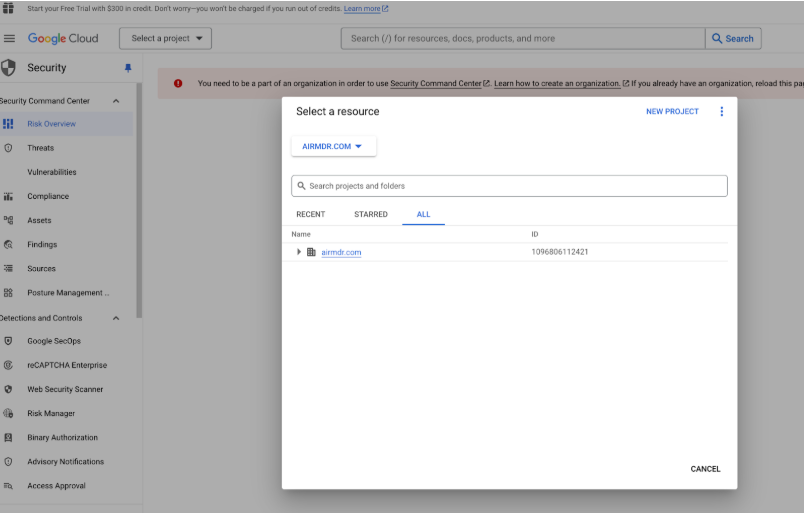
Task: Open the Select a project dropdown
Action: click(x=166, y=38)
